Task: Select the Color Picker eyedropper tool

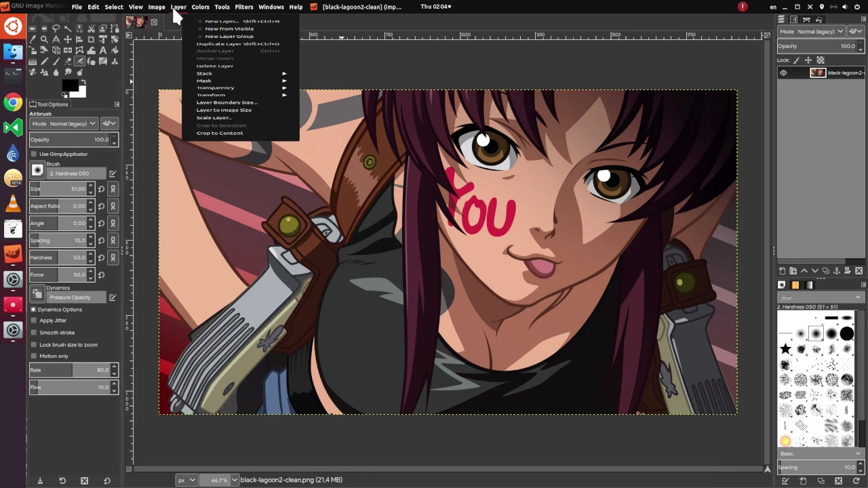Action: [33, 39]
